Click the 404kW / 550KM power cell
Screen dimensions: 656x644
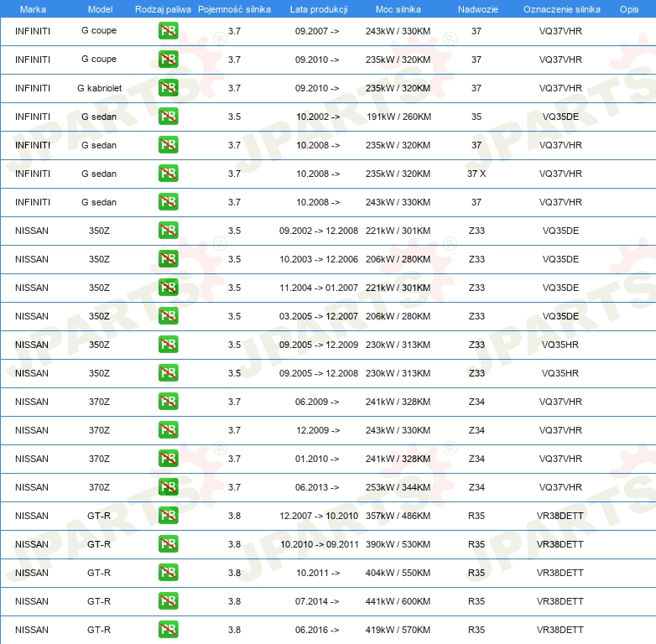click(x=398, y=573)
